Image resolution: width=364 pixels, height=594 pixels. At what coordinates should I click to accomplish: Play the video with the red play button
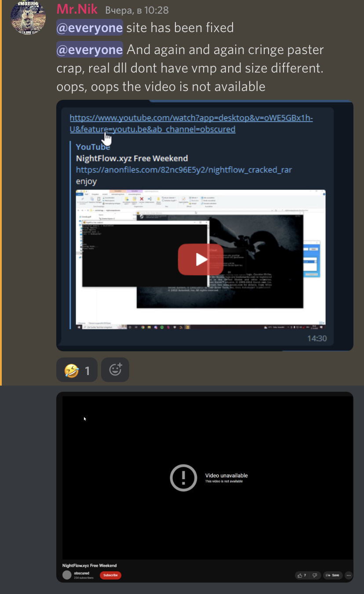(x=200, y=259)
